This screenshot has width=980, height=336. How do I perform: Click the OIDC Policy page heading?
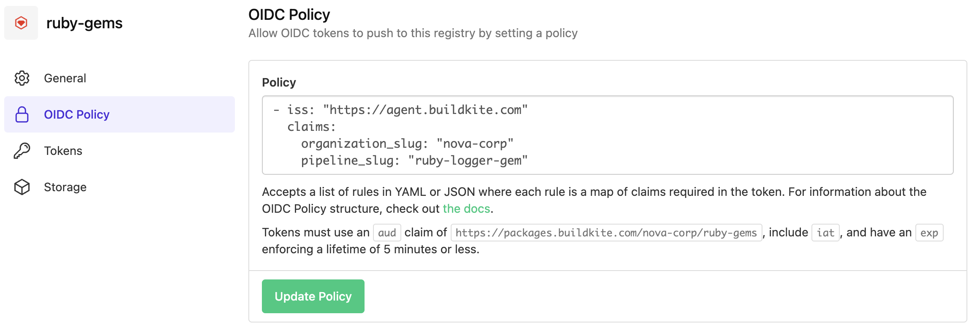(x=289, y=15)
